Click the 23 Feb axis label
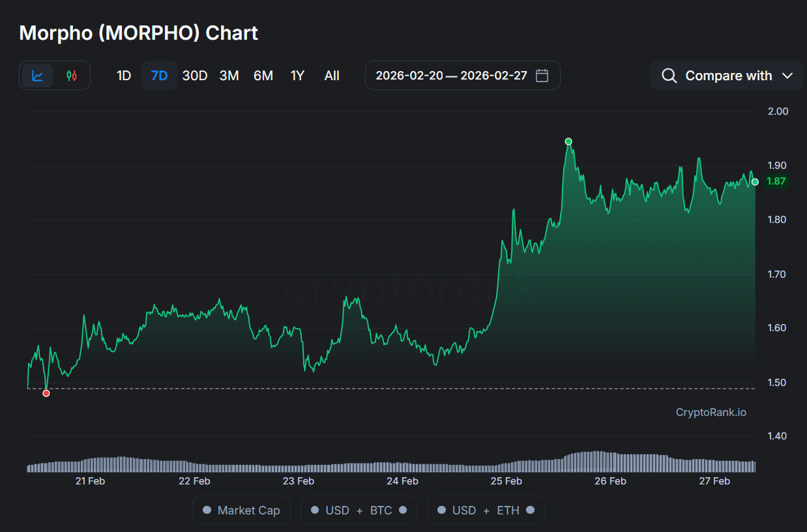Screen dimensions: 807x532 (299, 481)
